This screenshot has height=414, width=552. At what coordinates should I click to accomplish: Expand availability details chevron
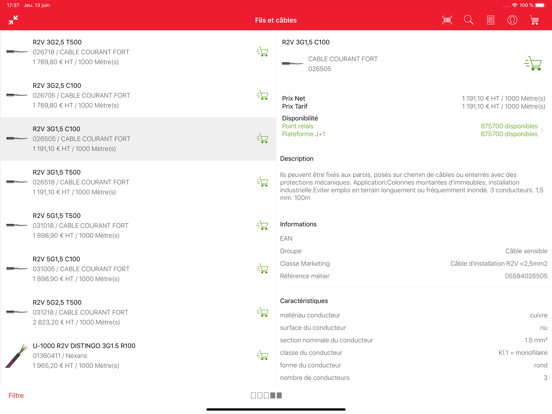point(542,130)
